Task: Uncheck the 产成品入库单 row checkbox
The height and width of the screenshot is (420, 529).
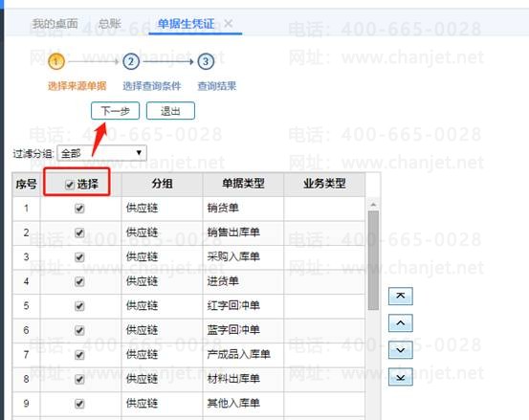Action: click(x=79, y=355)
